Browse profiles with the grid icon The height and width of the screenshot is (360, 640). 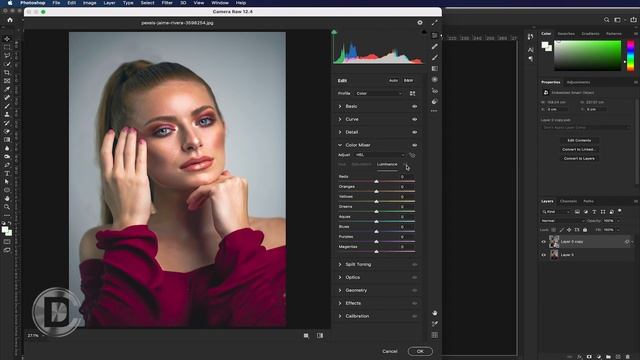pyautogui.click(x=413, y=93)
